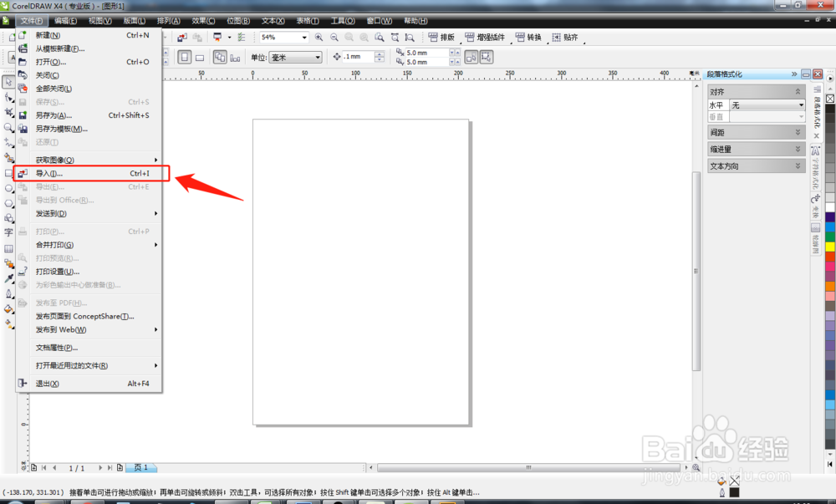This screenshot has width=836, height=504.
Task: Set page orientation to portrait
Action: 185,57
